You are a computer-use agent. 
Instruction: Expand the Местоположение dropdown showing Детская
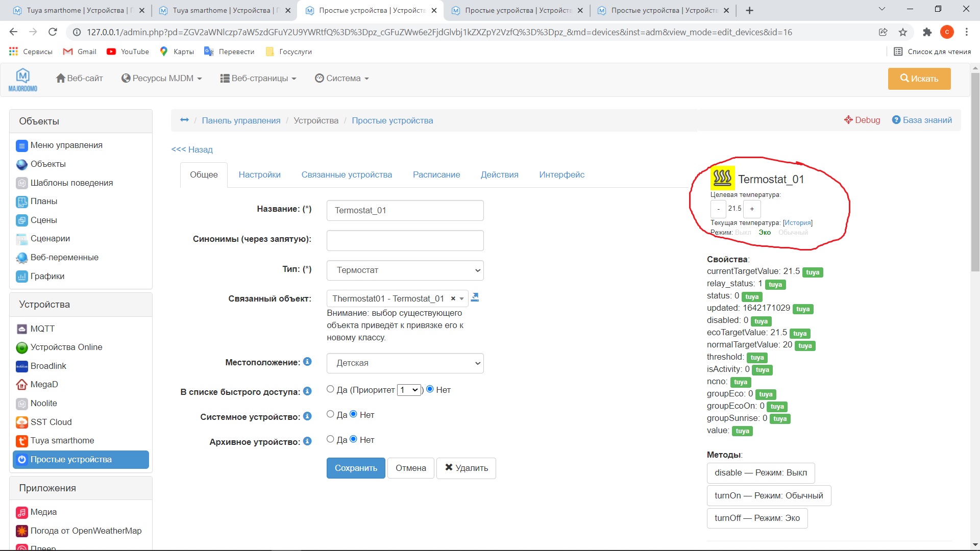[x=405, y=363]
